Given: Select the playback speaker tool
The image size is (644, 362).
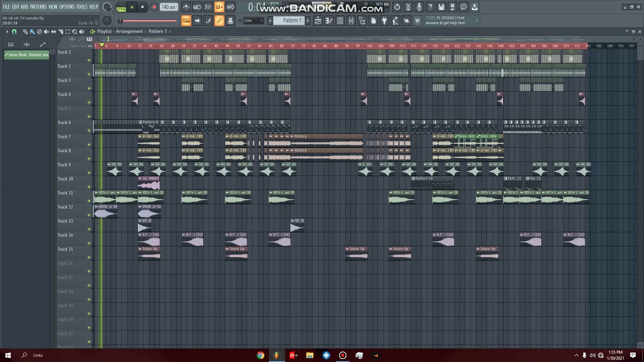Looking at the screenshot, I should coord(82,32).
